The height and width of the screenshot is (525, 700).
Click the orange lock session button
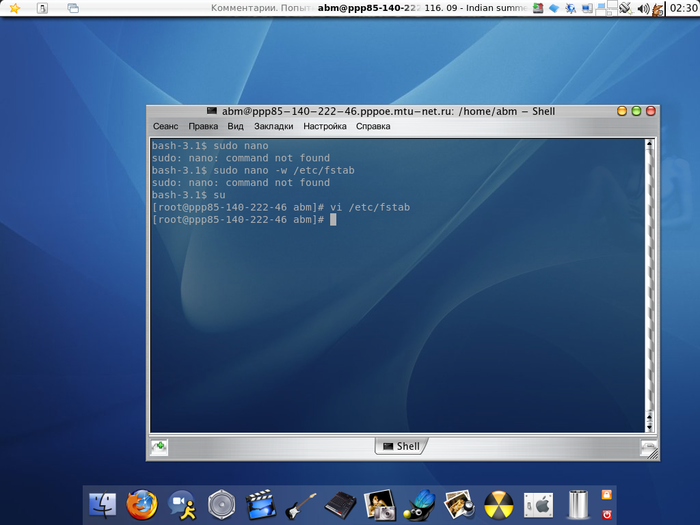coord(606,494)
